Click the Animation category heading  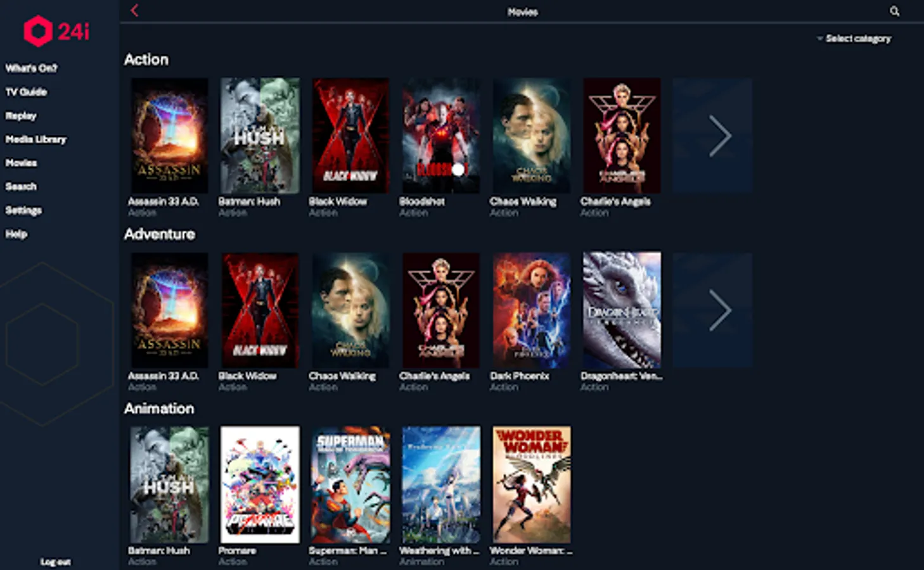point(159,408)
